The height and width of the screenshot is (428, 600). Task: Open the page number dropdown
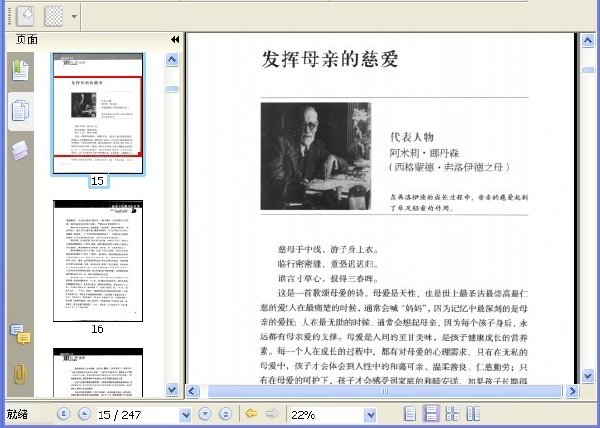pyautogui.click(x=185, y=415)
